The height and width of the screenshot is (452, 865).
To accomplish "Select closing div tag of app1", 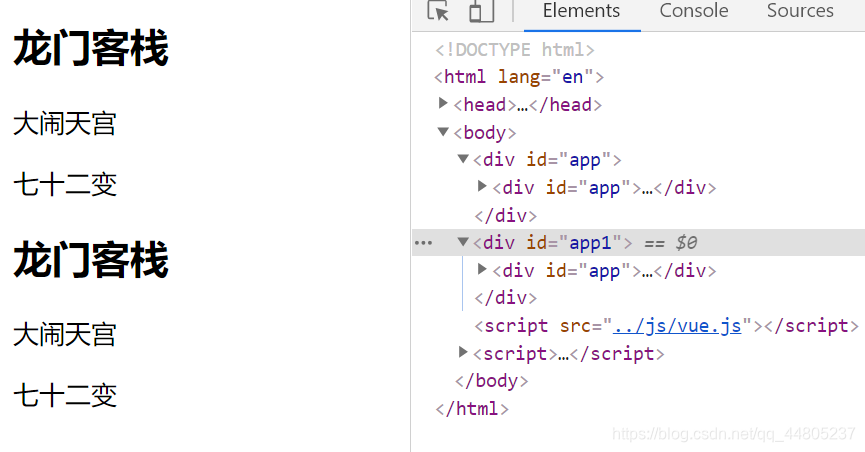I will [505, 298].
